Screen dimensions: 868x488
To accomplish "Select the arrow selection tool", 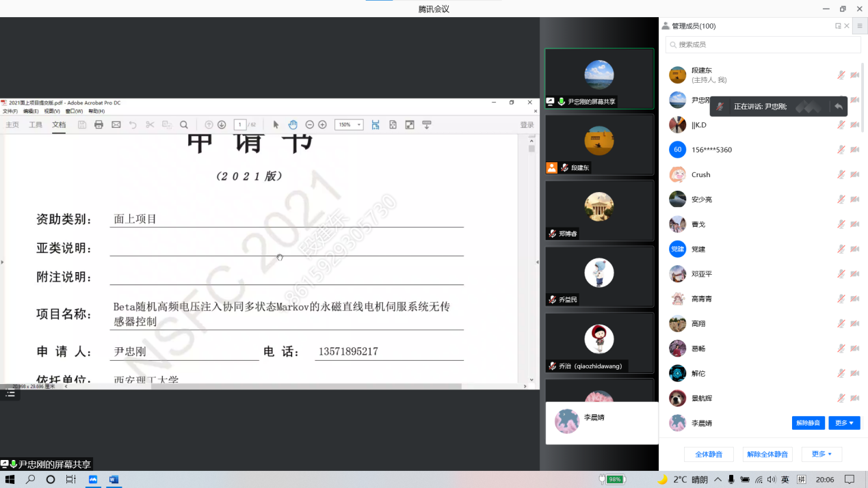I will 276,125.
